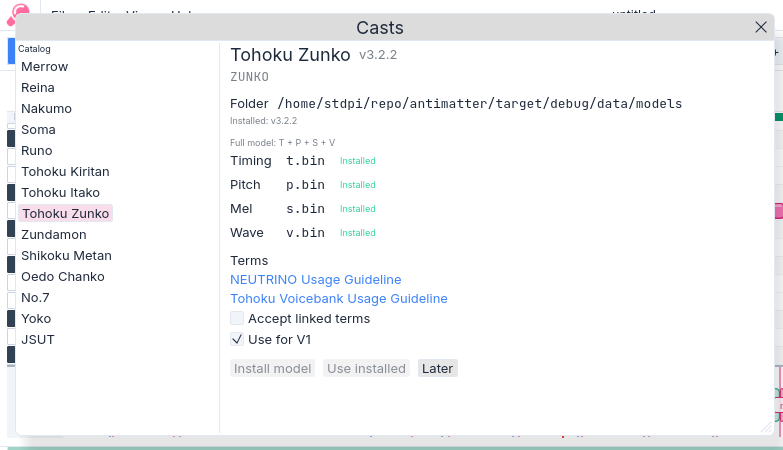Click the Tohoku Zunko heading

290,55
